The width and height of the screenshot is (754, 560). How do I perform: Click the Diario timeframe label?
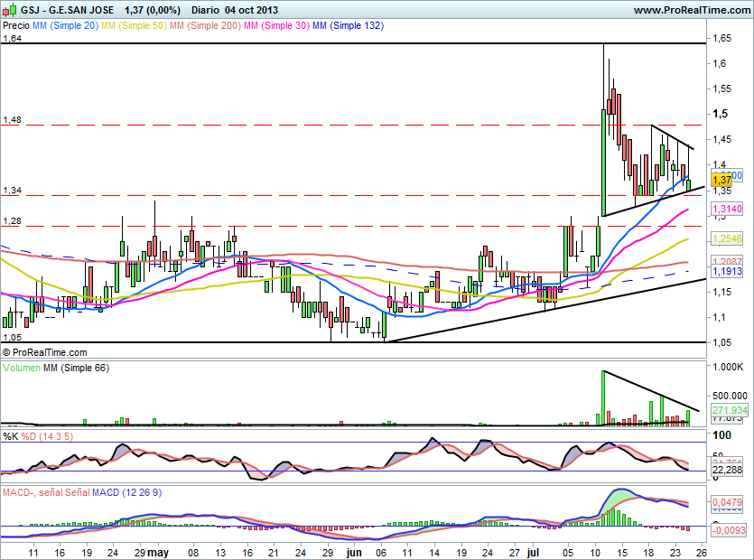click(204, 10)
